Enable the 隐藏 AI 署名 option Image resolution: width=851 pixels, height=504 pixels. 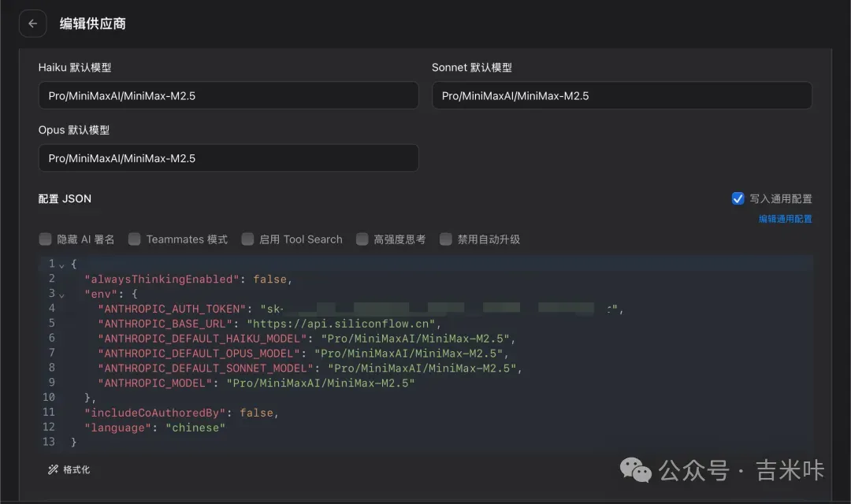46,239
